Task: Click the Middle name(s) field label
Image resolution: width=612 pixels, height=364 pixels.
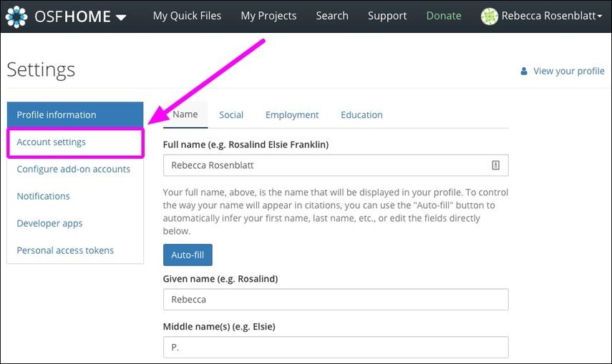Action: pyautogui.click(x=219, y=327)
